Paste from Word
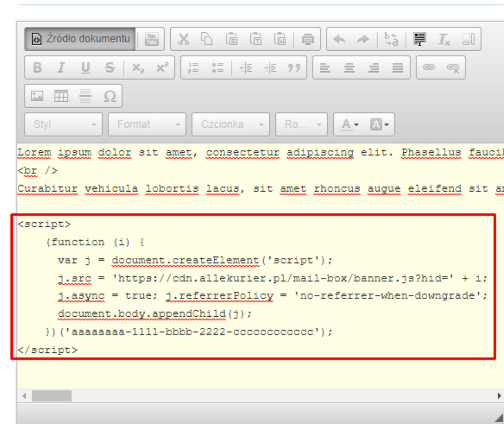Image resolution: width=504 pixels, height=424 pixels. (x=280, y=39)
